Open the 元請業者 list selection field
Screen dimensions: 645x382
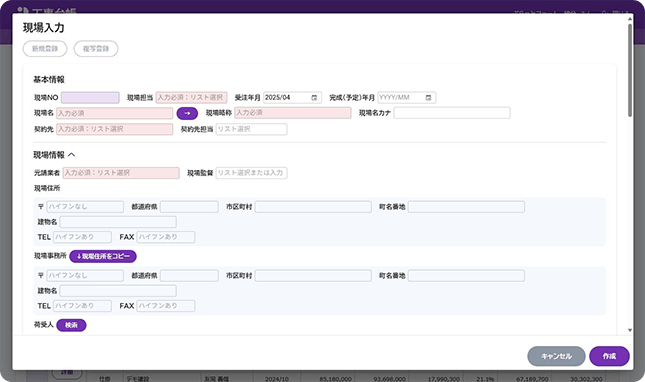tap(121, 173)
